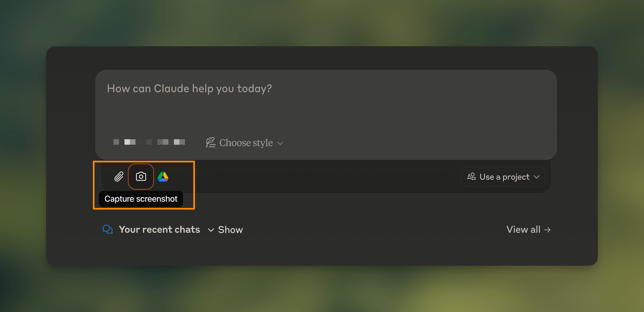The height and width of the screenshot is (312, 644).
Task: Click the Your recent chats heading
Action: 159,229
